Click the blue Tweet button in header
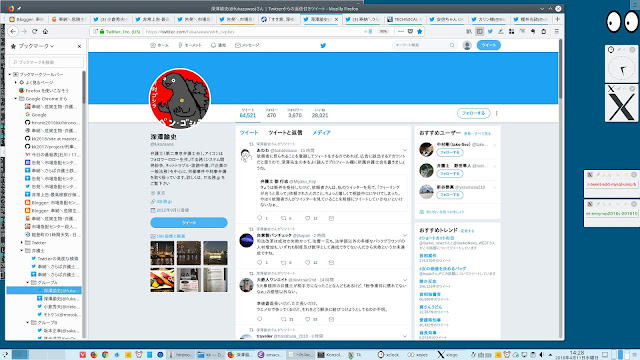Image resolution: width=640 pixels, height=360 pixels. [x=489, y=45]
